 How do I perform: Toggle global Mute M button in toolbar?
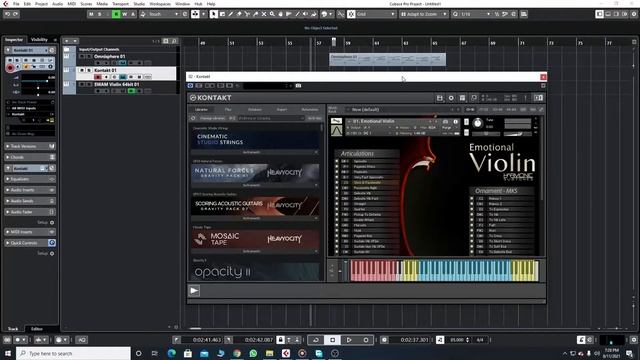[x=91, y=14]
